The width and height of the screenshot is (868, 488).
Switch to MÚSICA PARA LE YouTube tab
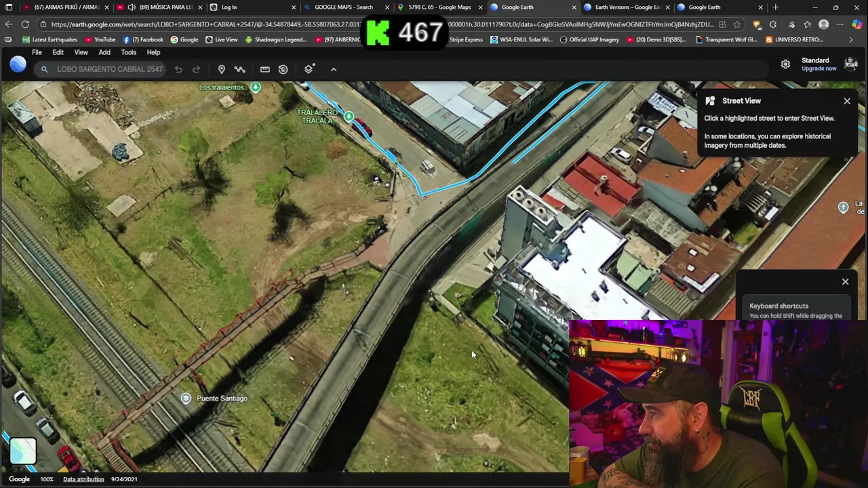point(159,7)
